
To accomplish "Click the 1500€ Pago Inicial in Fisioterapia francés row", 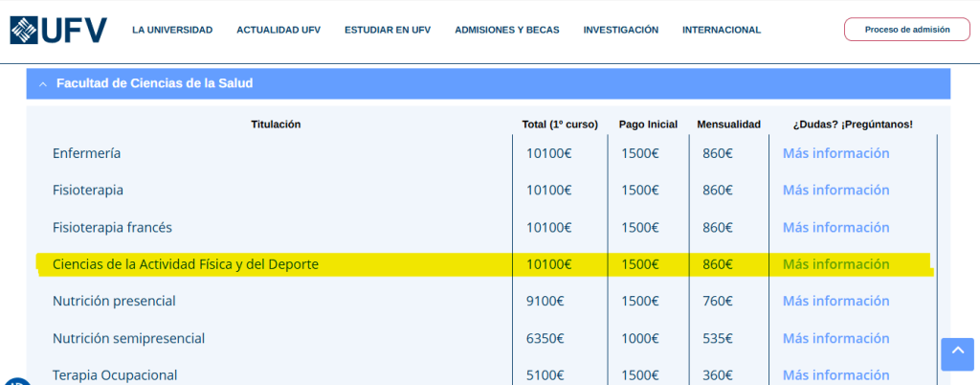I will pos(640,228).
